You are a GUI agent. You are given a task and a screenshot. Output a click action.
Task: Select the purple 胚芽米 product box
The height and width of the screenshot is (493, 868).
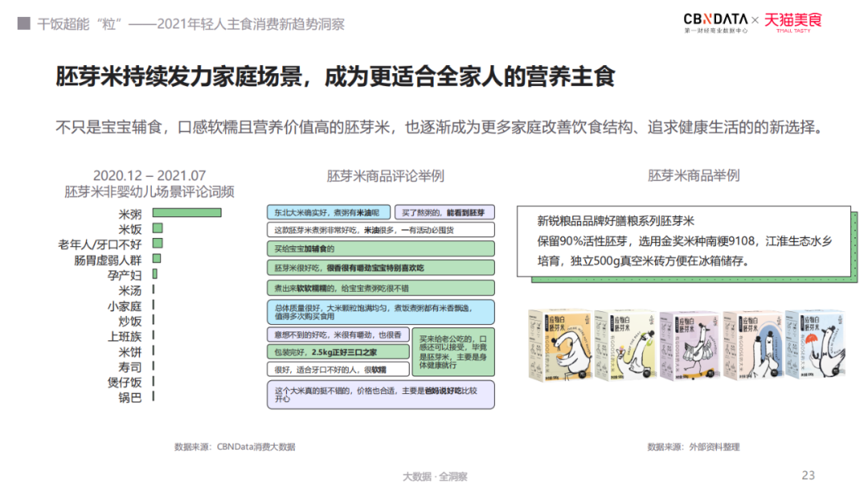pos(689,345)
